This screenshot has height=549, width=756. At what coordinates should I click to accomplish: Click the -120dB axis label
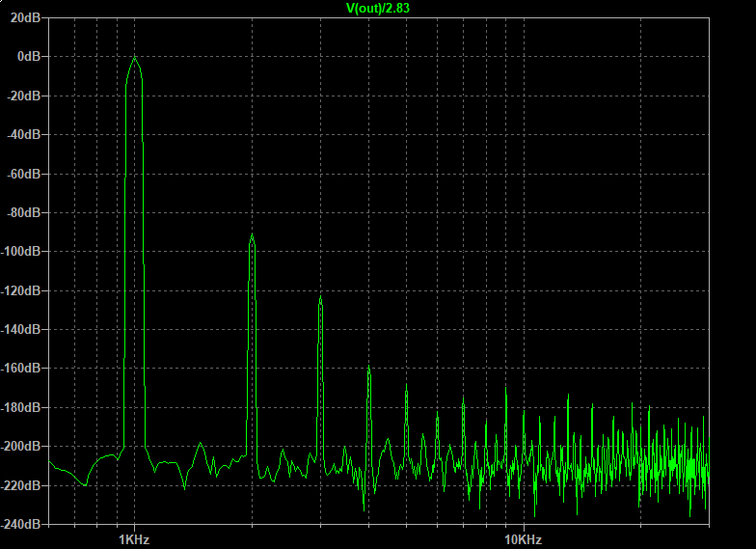click(x=21, y=290)
